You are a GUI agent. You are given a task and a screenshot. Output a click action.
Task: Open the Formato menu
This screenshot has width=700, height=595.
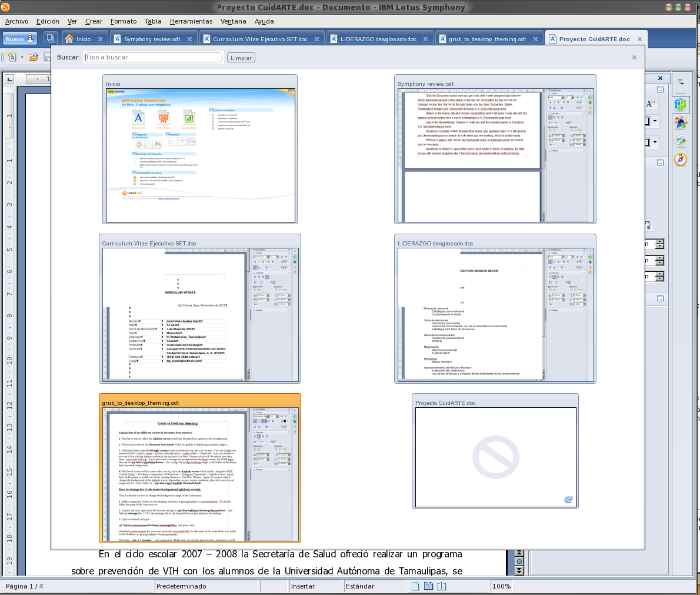click(x=124, y=21)
